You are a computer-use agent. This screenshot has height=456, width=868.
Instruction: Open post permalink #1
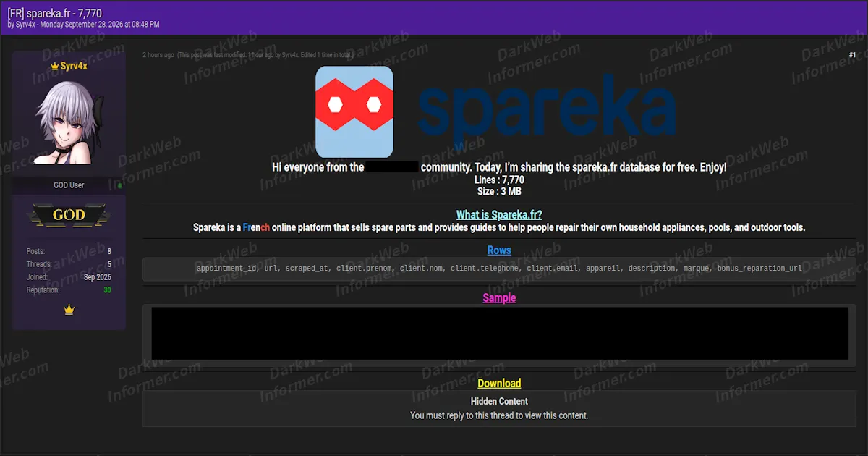click(852, 55)
